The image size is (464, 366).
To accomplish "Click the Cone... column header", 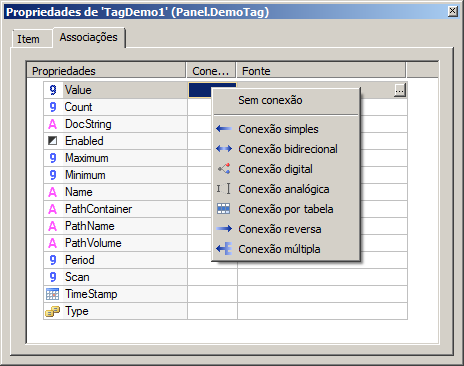I will pyautogui.click(x=211, y=71).
